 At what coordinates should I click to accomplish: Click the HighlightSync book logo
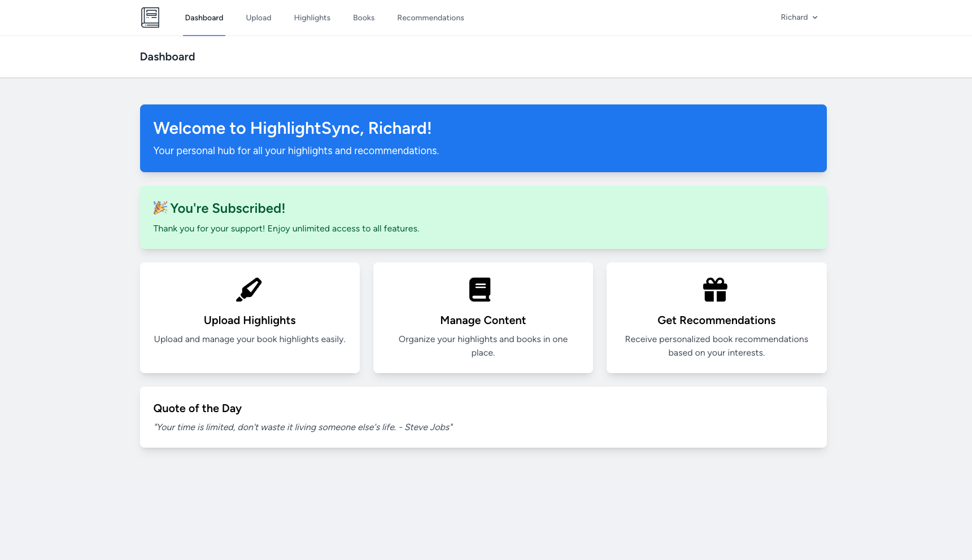tap(150, 17)
